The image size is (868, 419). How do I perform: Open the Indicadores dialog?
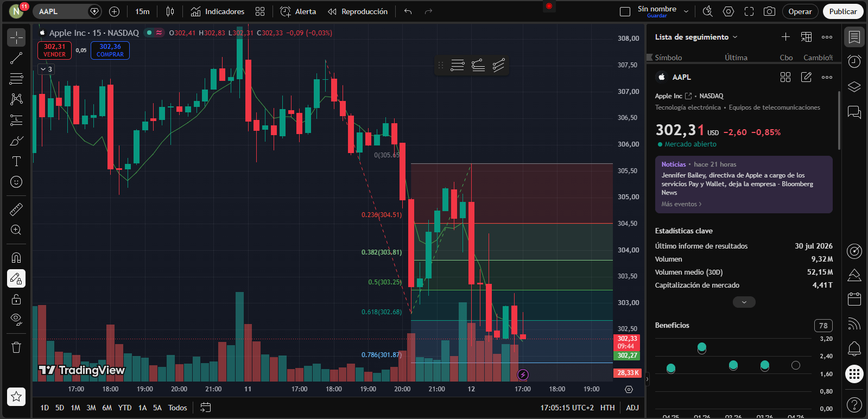pyautogui.click(x=217, y=11)
